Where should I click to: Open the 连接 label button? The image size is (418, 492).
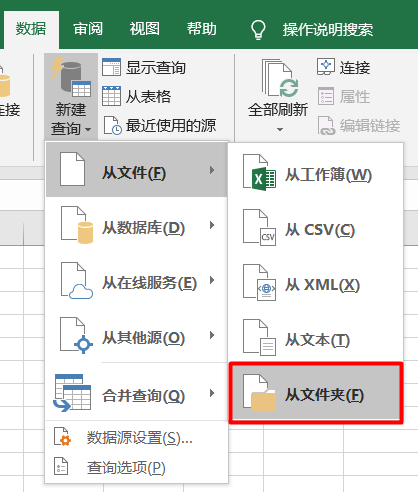click(355, 68)
